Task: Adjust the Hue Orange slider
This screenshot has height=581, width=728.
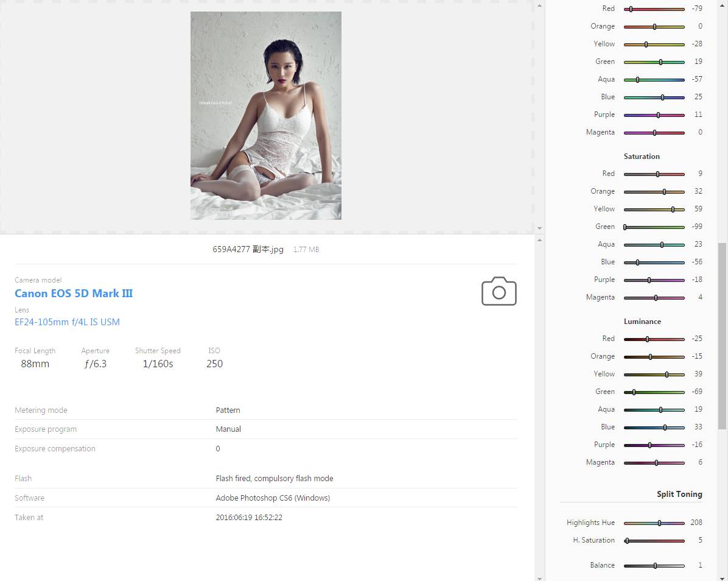Action: 654,26
